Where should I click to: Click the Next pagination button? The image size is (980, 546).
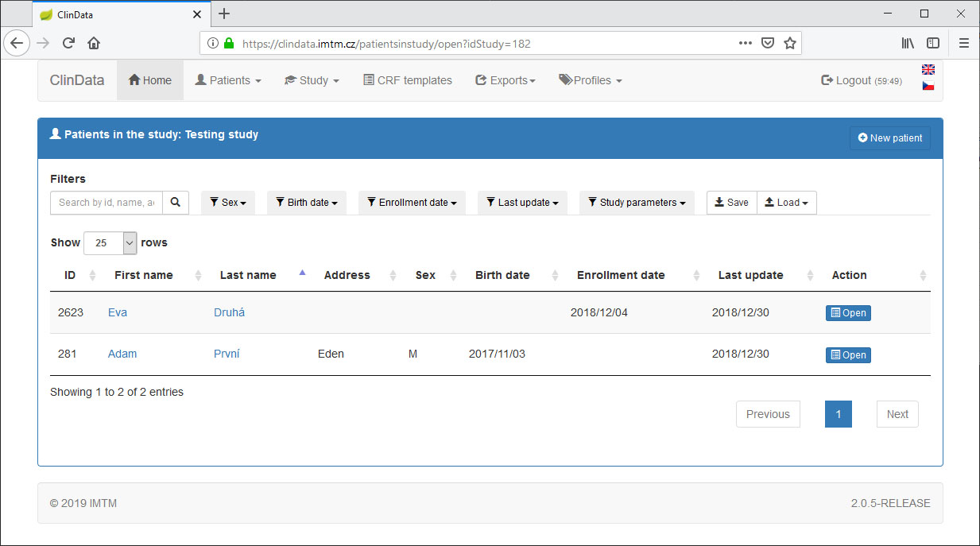(x=897, y=414)
